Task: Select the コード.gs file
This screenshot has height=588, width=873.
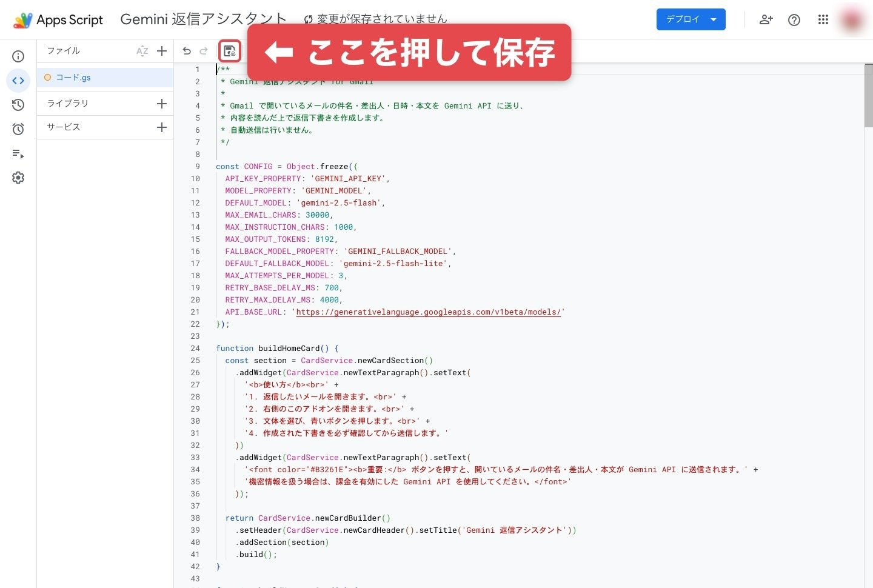Action: coord(105,78)
